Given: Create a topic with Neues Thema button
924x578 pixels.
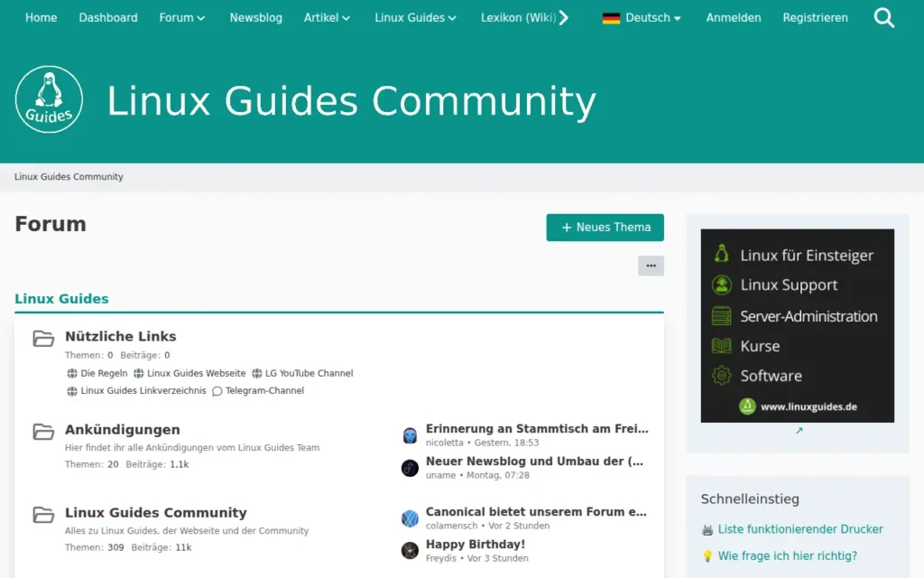Looking at the screenshot, I should 605,227.
